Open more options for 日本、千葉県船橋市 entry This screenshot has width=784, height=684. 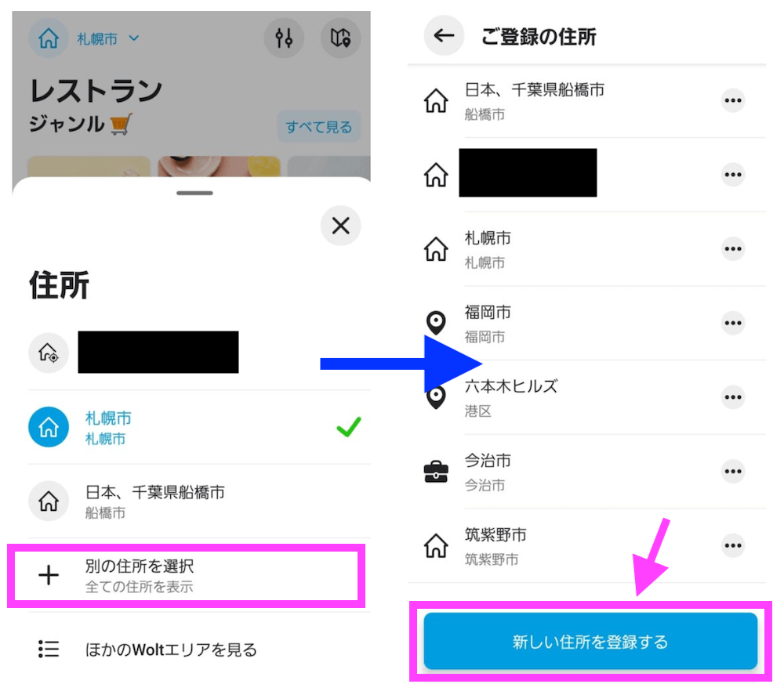coord(733,100)
